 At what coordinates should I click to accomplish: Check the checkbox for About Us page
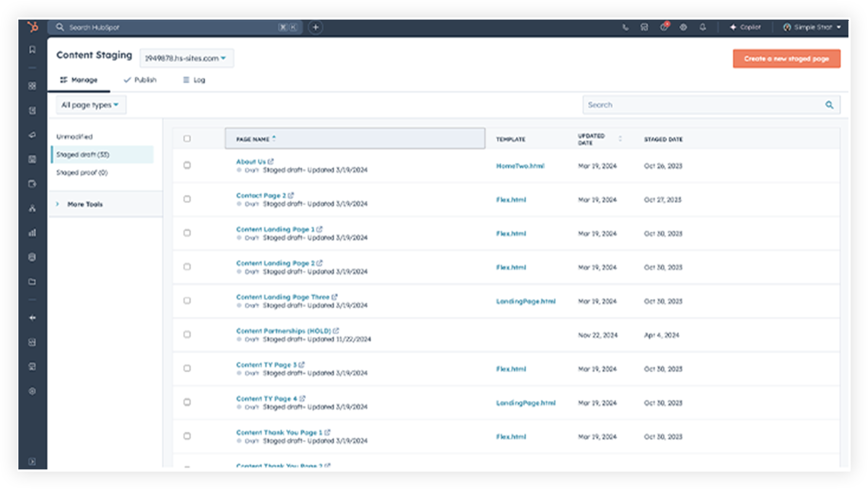[187, 165]
